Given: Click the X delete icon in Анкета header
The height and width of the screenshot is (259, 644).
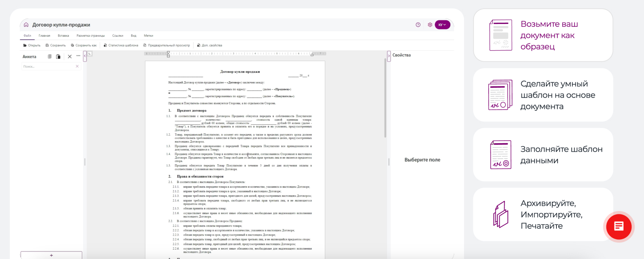Looking at the screenshot, I should point(70,56).
